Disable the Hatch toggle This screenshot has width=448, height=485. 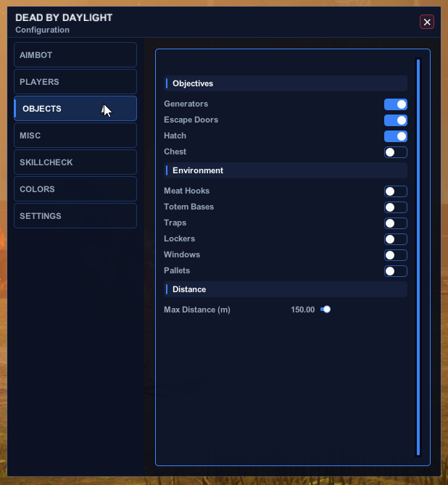pyautogui.click(x=395, y=136)
